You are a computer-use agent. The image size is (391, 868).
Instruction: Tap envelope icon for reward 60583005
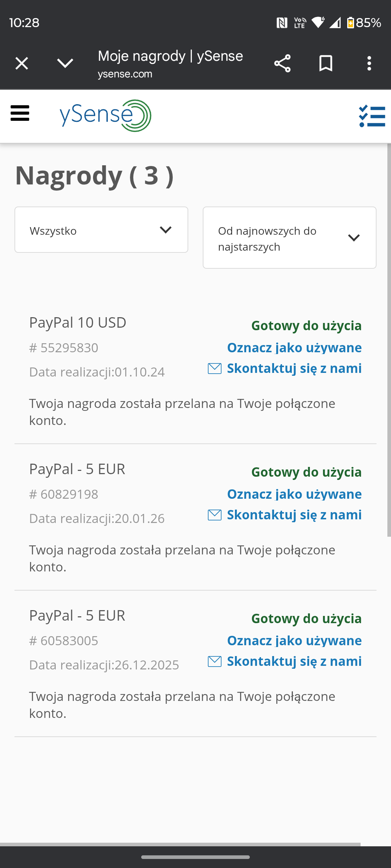pos(215,661)
